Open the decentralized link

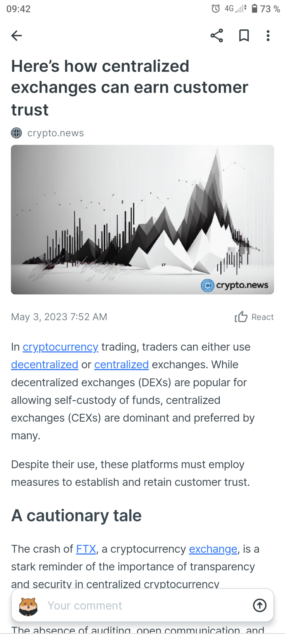click(x=45, y=364)
